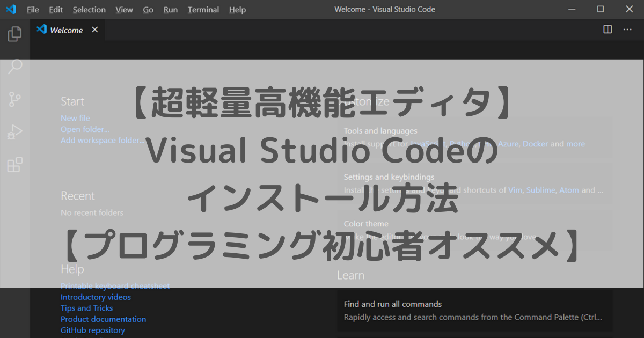Viewport: 644px width, 338px height.
Task: Click Find and run all commands item
Action: tap(474, 311)
